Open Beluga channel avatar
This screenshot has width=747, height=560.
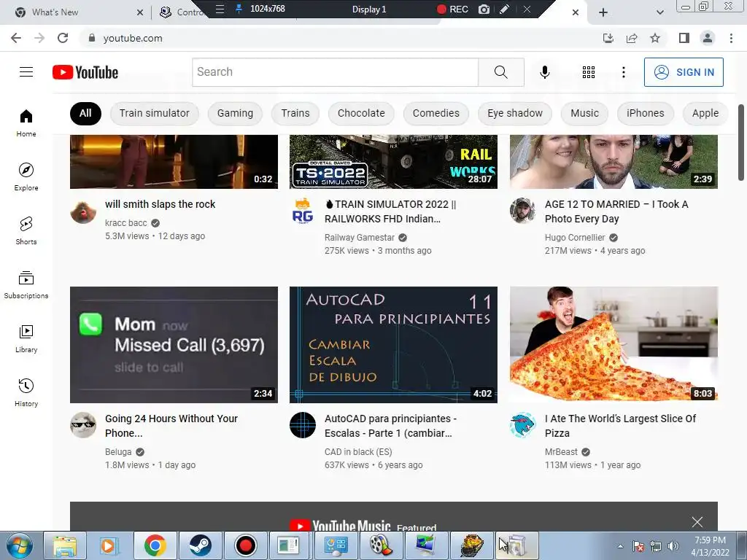tap(83, 425)
